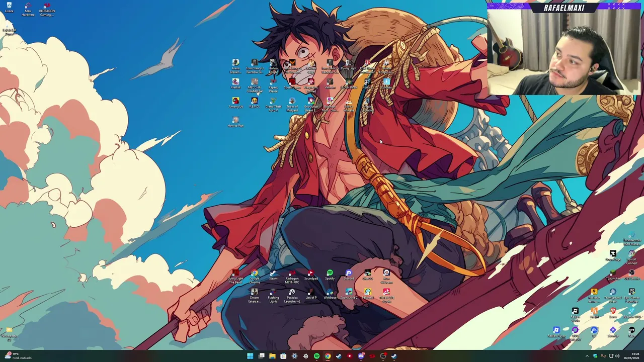Select the Steam desktop shortcut
The height and width of the screenshot is (362, 644).
(273, 275)
